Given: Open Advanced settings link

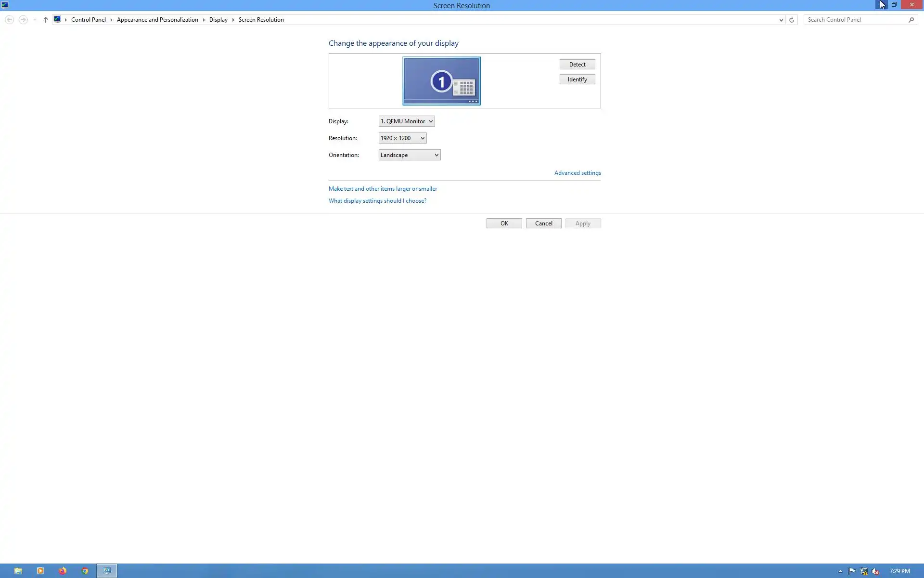Looking at the screenshot, I should [577, 173].
